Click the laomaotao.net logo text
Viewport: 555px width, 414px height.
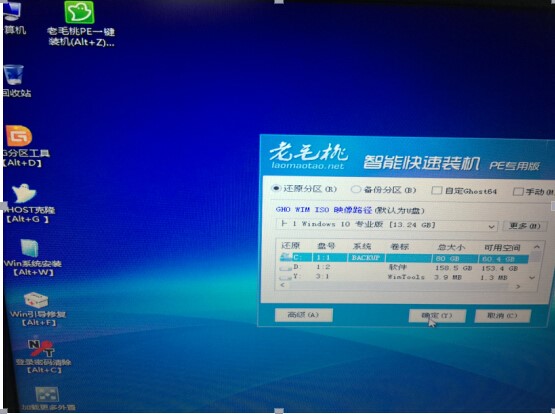pyautogui.click(x=307, y=166)
